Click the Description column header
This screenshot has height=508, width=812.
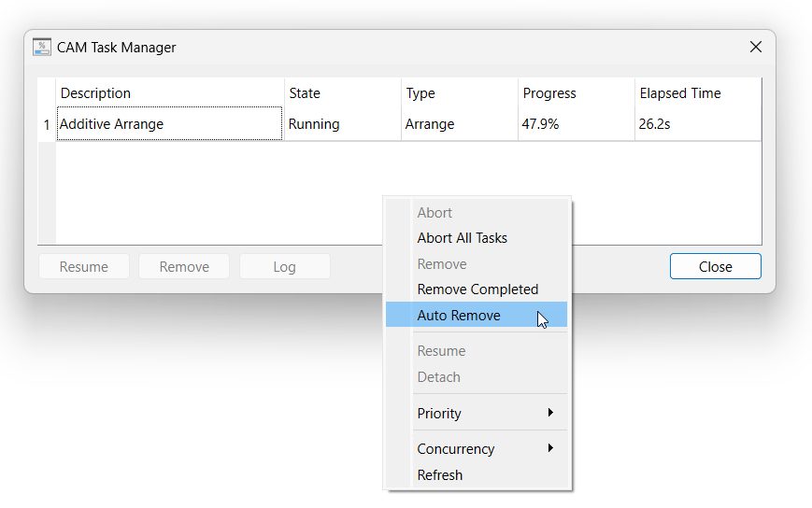169,93
